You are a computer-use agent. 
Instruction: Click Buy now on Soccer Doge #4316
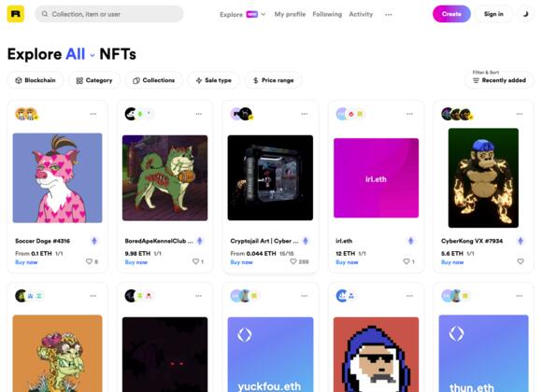tap(26, 262)
